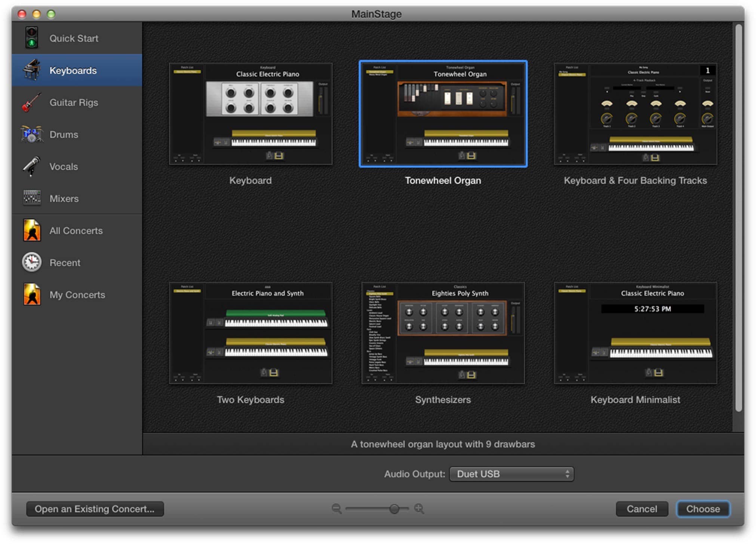Click the Choose button
The width and height of the screenshot is (756, 544).
pyautogui.click(x=703, y=509)
